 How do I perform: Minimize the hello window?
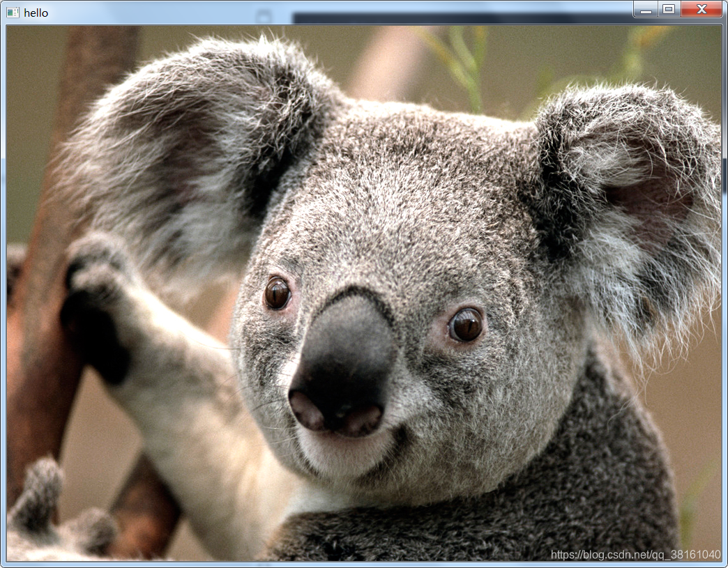pyautogui.click(x=646, y=9)
